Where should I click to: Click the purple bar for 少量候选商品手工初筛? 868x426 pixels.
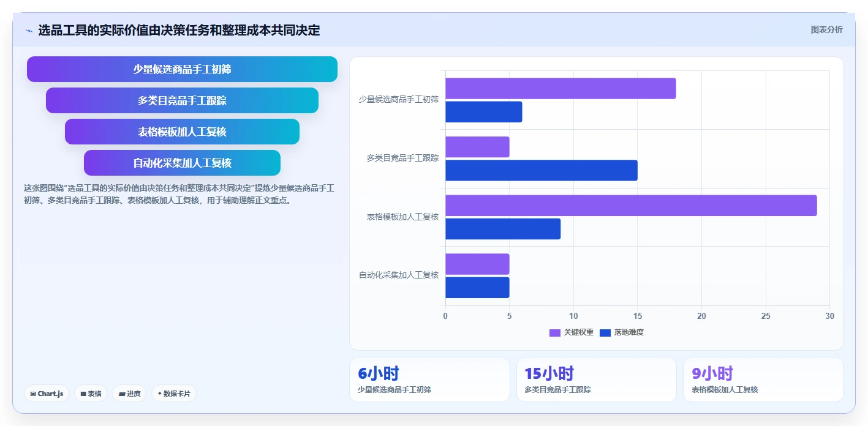tap(560, 88)
